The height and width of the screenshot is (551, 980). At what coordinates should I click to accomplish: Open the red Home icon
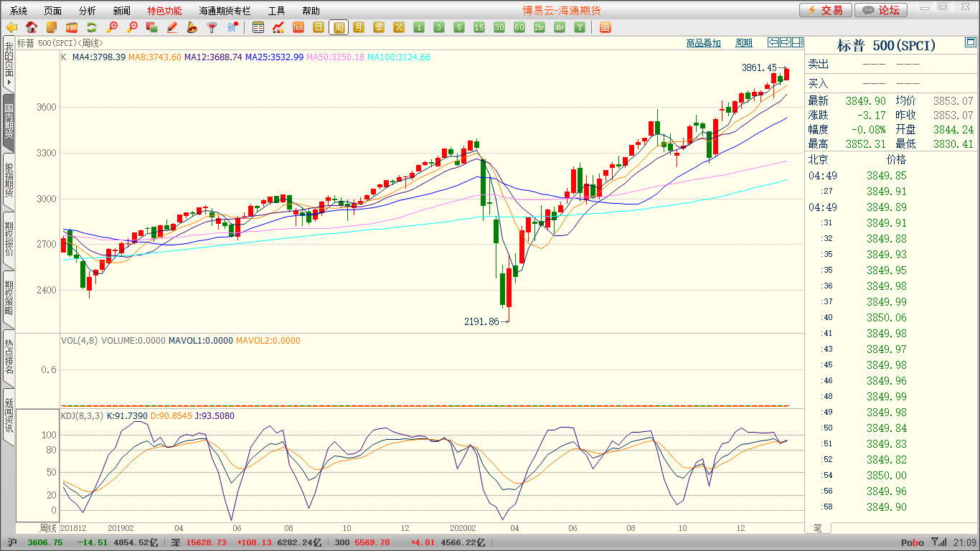click(32, 28)
